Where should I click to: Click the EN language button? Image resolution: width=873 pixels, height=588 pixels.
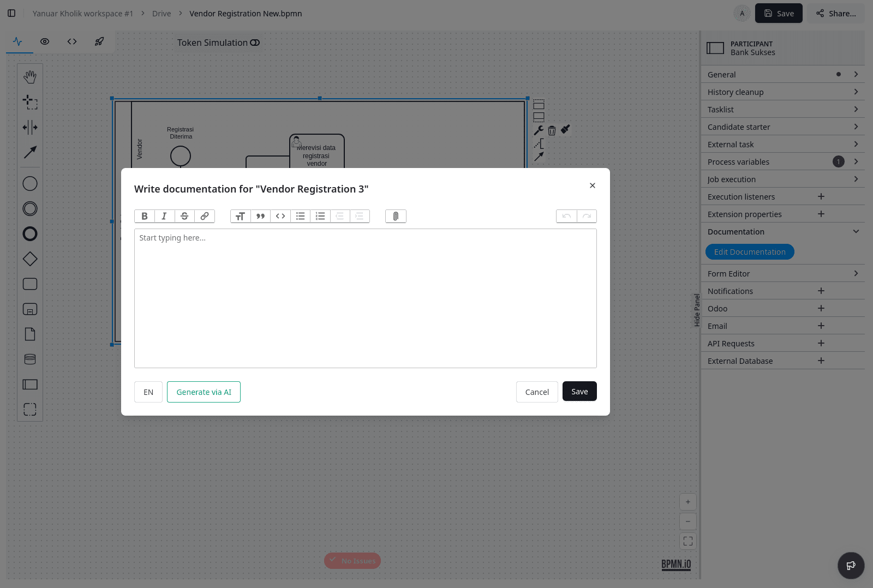tap(148, 392)
